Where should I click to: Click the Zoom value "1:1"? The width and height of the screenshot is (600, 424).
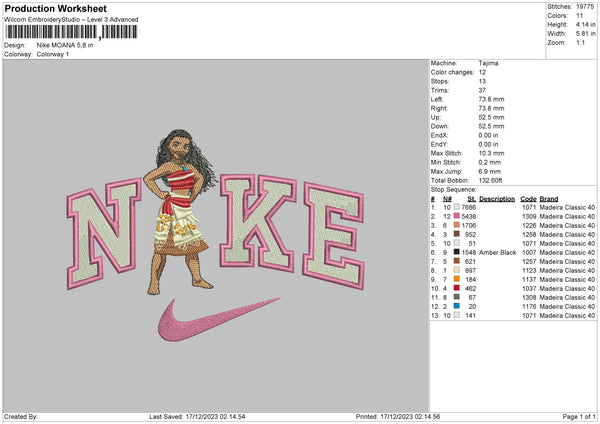pos(580,42)
